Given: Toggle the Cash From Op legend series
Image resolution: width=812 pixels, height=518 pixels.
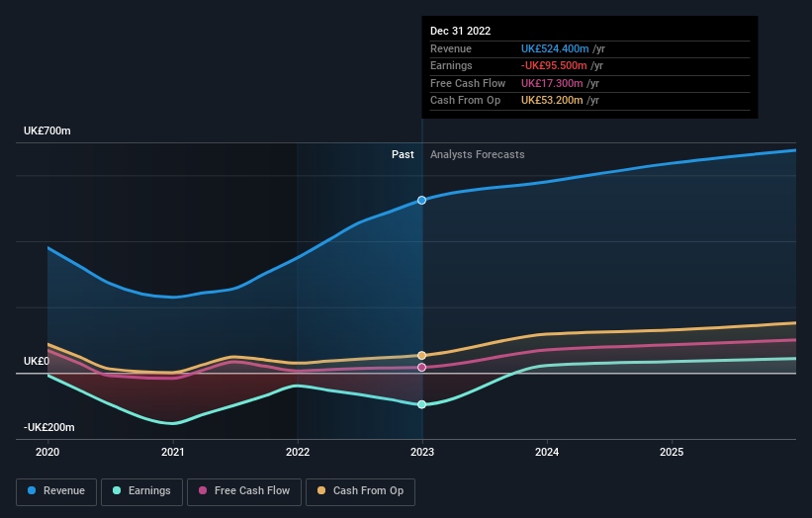Looking at the screenshot, I should (360, 491).
